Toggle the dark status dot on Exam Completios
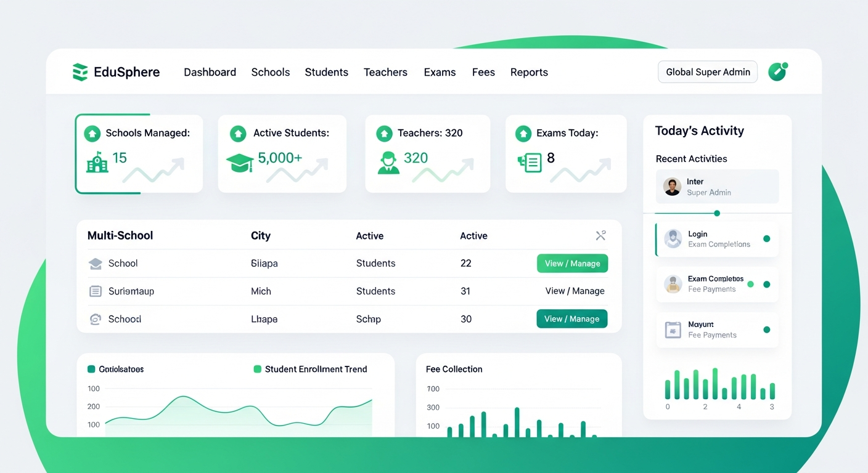868x473 pixels. click(767, 285)
